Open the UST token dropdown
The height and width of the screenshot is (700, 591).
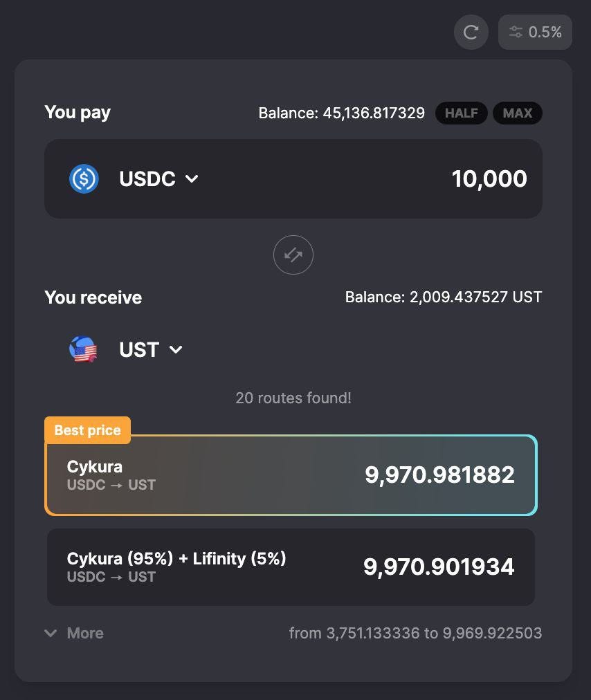click(x=151, y=349)
